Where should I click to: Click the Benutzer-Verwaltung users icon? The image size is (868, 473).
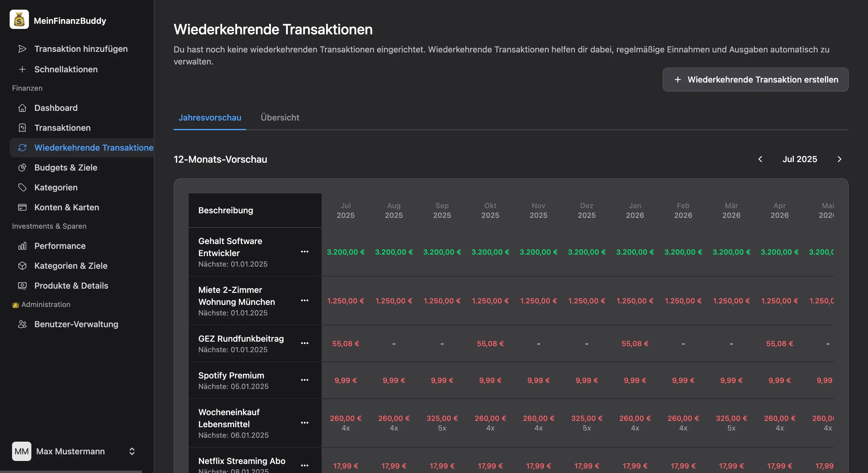pos(22,324)
